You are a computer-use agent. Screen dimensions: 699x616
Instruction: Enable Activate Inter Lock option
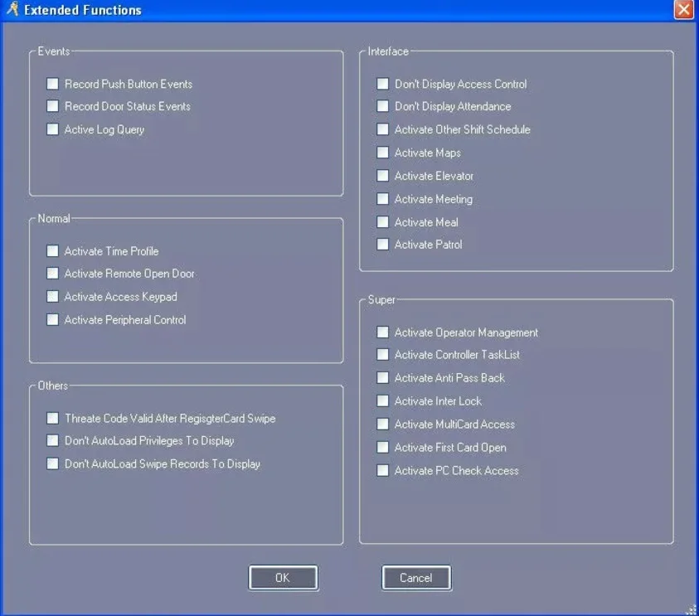coord(382,400)
